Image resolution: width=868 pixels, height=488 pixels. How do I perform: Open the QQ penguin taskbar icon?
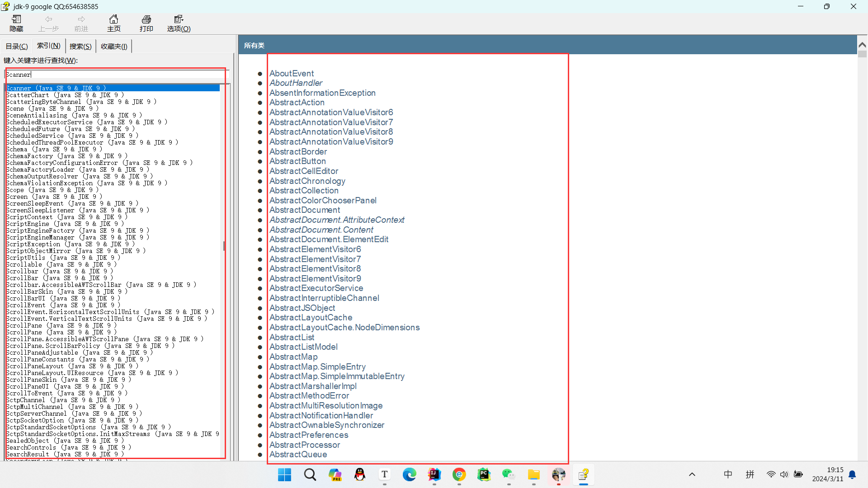pos(360,474)
